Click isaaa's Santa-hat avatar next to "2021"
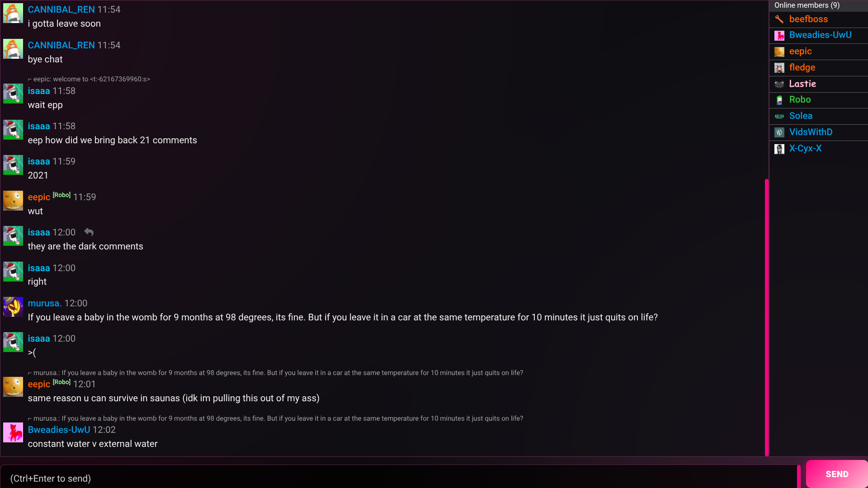Image resolution: width=868 pixels, height=488 pixels. (13, 165)
